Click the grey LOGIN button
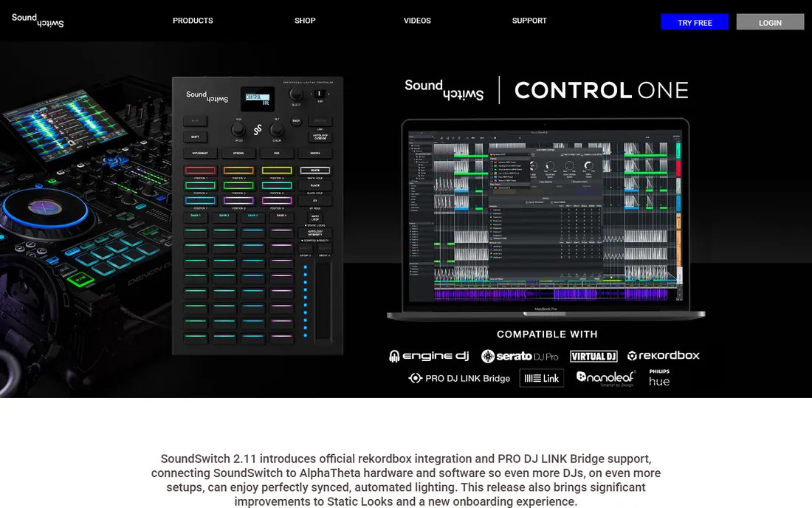The width and height of the screenshot is (812, 508). pyautogui.click(x=770, y=22)
